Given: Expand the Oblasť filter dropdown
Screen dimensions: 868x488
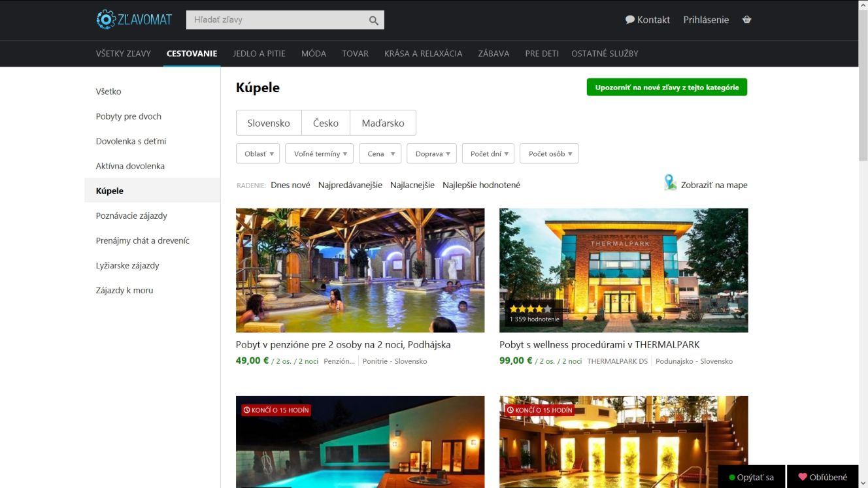Looking at the screenshot, I should [258, 154].
